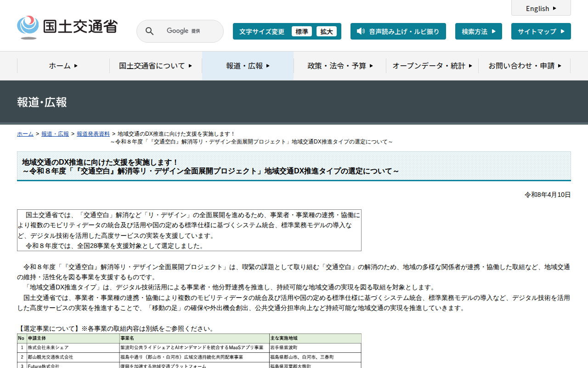
Task: Click cell 紫波町公共ライドシェアとAIオンデマンドを統合するMaaSアプリ事業
Action: [194, 347]
